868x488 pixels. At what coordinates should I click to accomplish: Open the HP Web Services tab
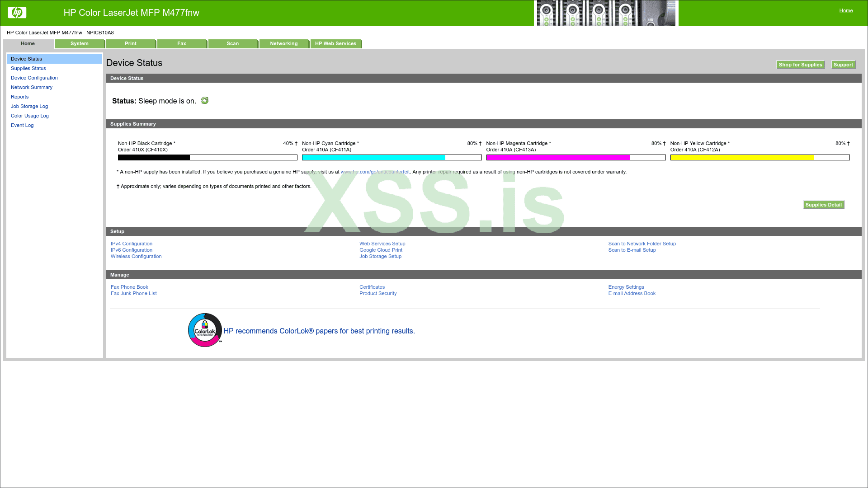(x=335, y=44)
